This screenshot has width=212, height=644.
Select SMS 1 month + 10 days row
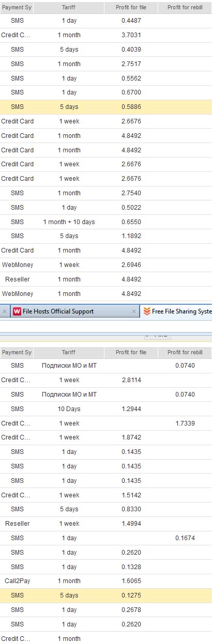click(106, 222)
